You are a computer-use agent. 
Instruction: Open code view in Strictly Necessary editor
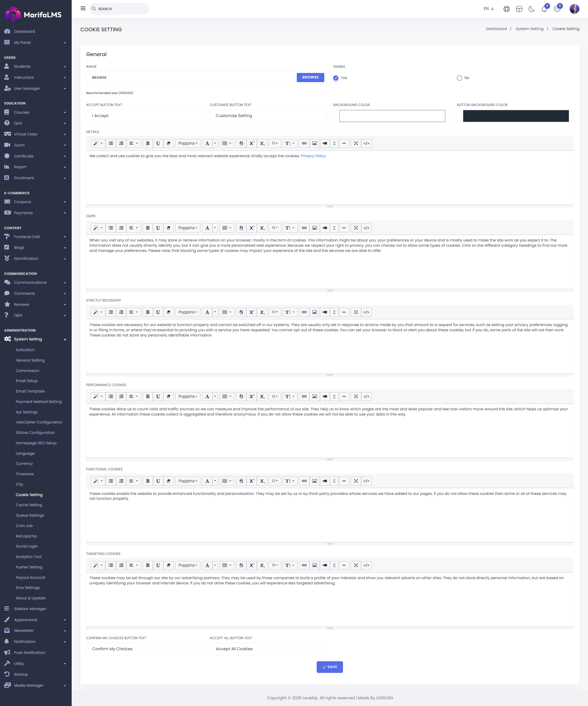pyautogui.click(x=366, y=312)
